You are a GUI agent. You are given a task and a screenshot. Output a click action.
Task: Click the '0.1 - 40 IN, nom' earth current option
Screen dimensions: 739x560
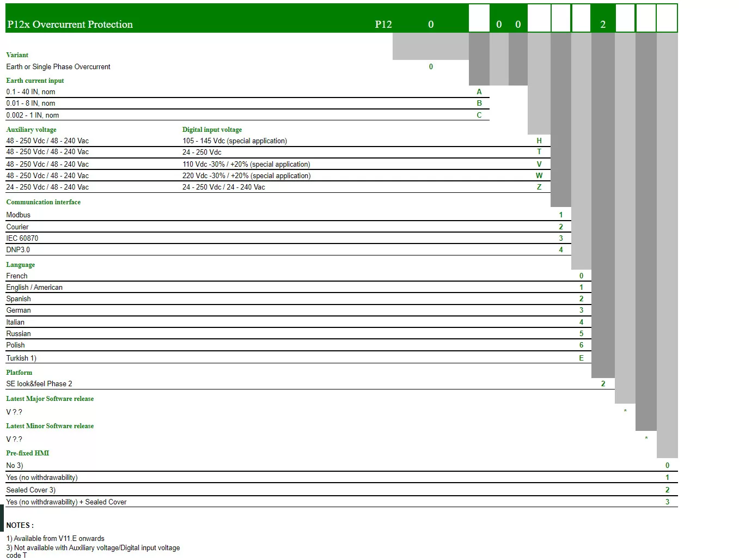tap(30, 92)
